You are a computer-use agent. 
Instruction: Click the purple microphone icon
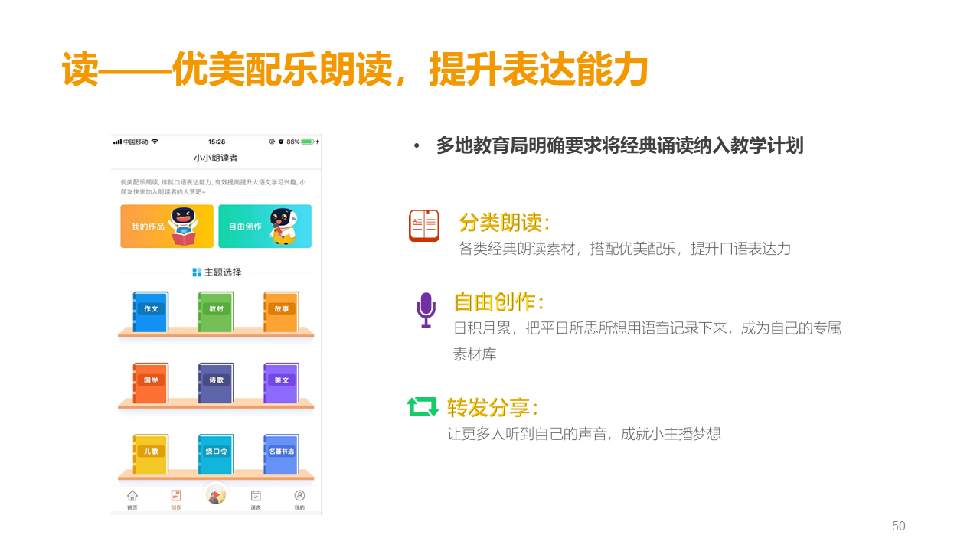426,310
